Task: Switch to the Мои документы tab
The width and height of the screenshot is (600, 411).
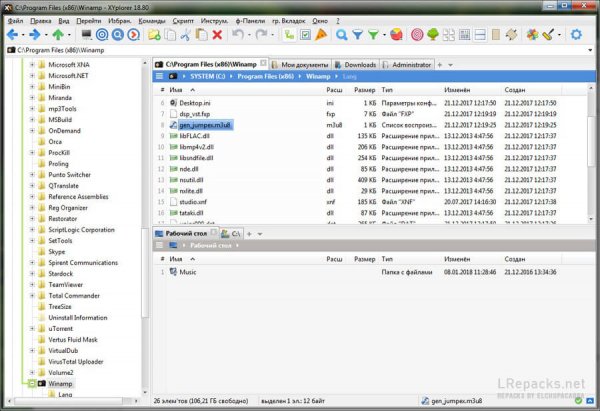Action: click(300, 65)
